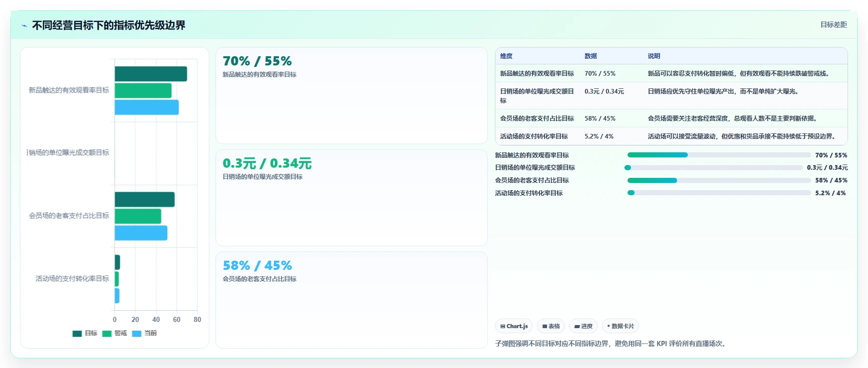Toggle the 目标 legend swatch under the chart
The width and height of the screenshot is (868, 368).
(x=77, y=333)
